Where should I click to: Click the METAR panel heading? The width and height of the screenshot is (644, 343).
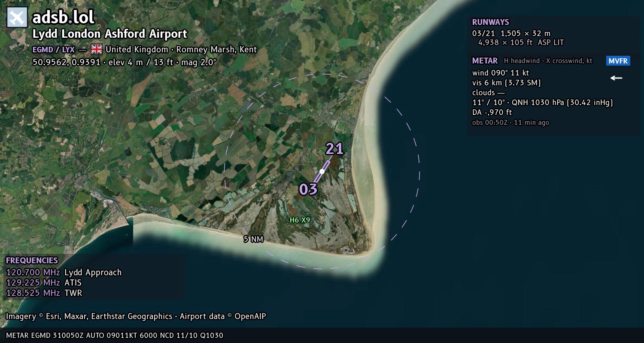click(x=485, y=61)
